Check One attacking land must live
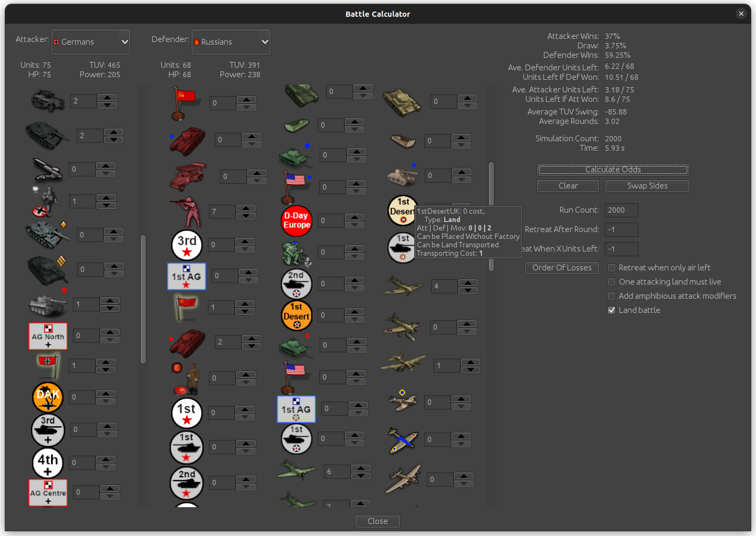The width and height of the screenshot is (756, 536). 612,282
